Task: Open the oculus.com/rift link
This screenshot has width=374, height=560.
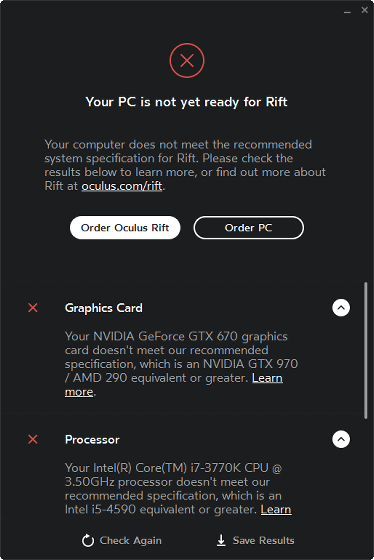Action: [x=122, y=186]
